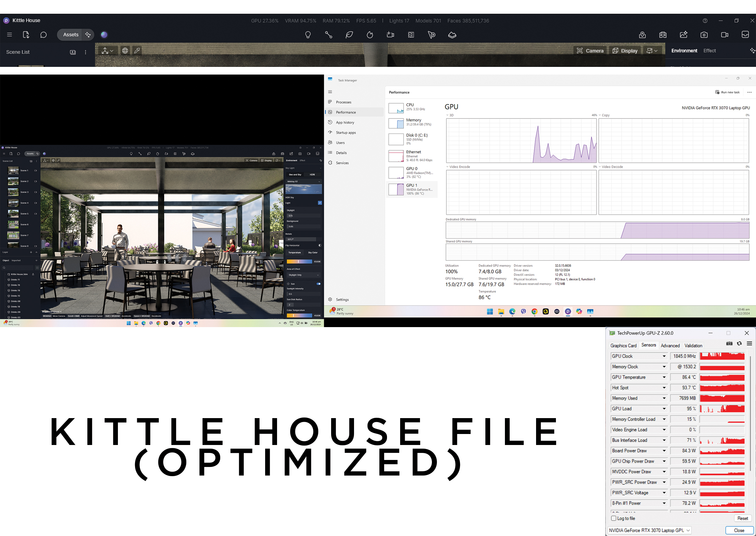Click the GPU-Z screenshot camera icon
This screenshot has width=756, height=536.
pyautogui.click(x=729, y=344)
